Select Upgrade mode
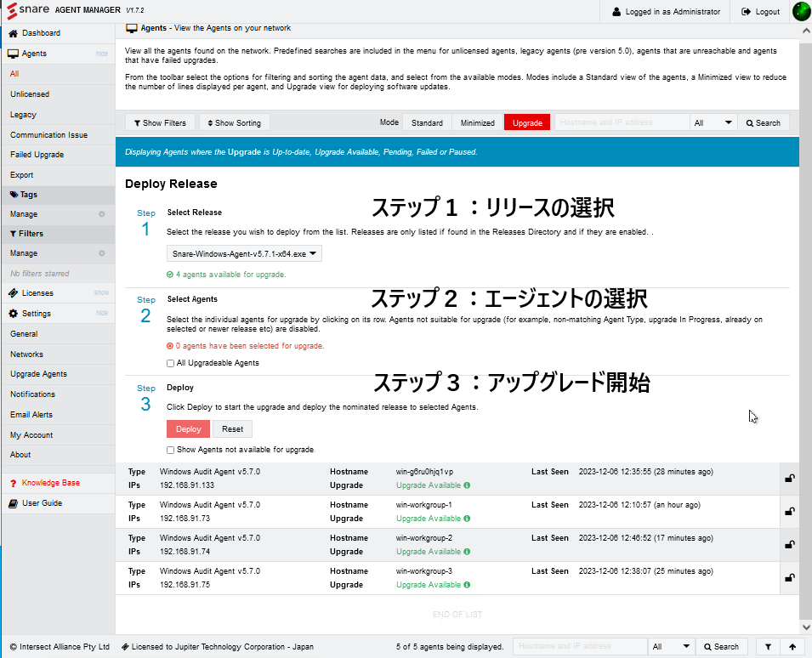This screenshot has width=812, height=658. tap(527, 122)
